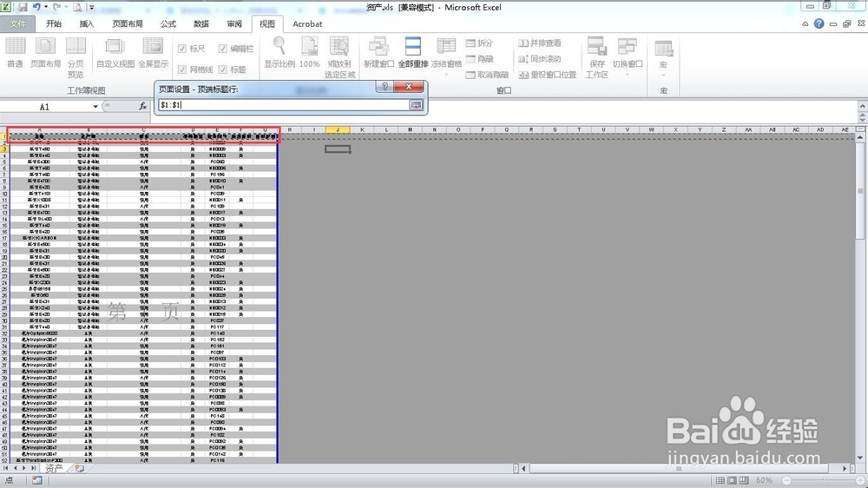Open undo history dropdown arrow
868x488 pixels.
(45, 7)
